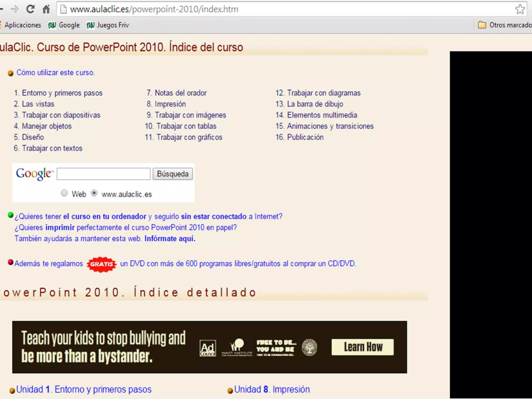Open 'Cómo utilizar este curso' link

[56, 73]
